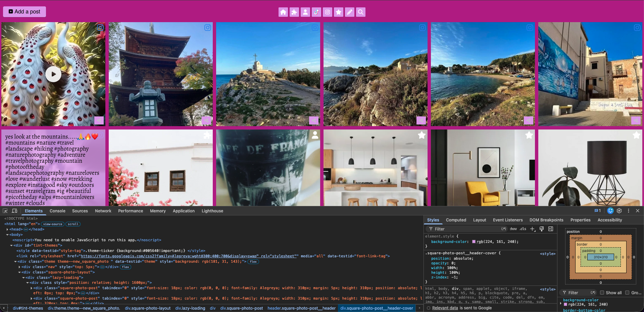The height and width of the screenshot is (312, 644).
Task: Click the Add a post button
Action: coord(24,11)
